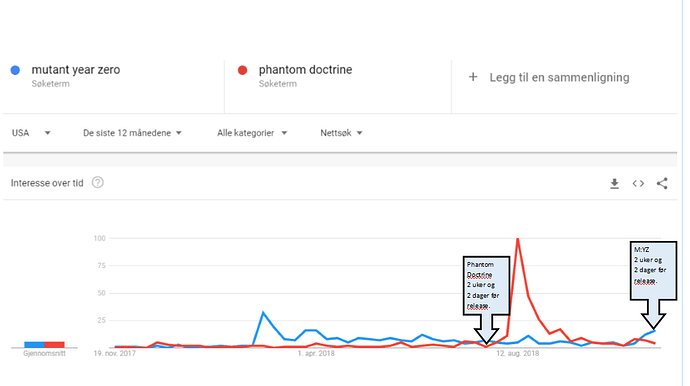The image size is (690, 386).
Task: Share the Interesse over tid chart
Action: point(662,184)
